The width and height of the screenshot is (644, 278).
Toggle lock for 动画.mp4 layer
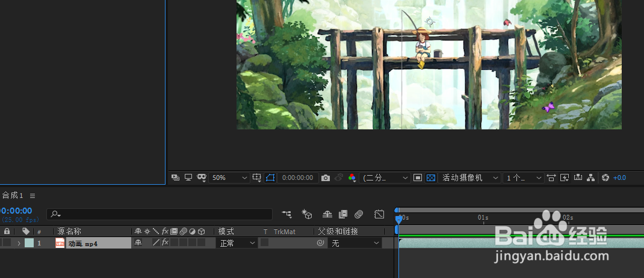click(x=7, y=242)
